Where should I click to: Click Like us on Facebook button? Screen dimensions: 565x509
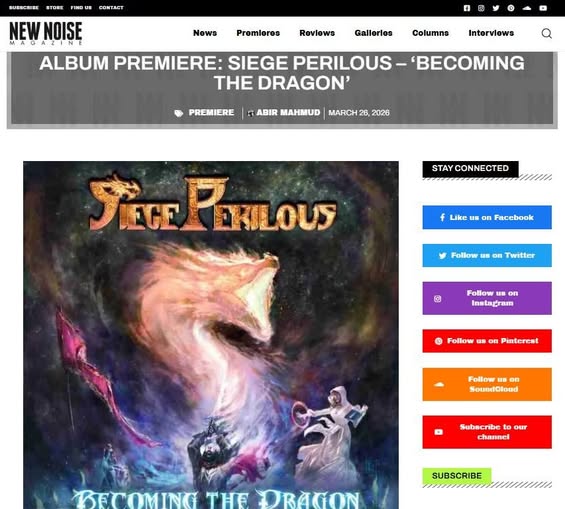(x=487, y=217)
